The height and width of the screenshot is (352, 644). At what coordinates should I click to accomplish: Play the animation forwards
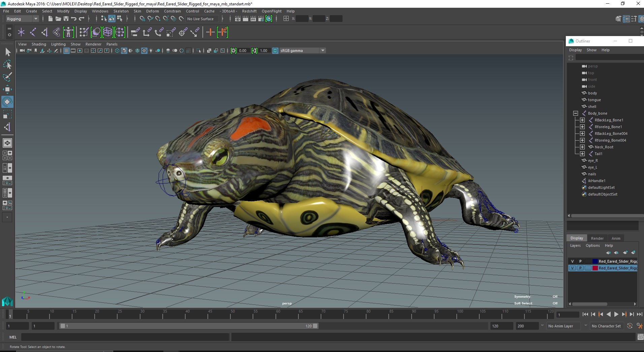tap(616, 314)
